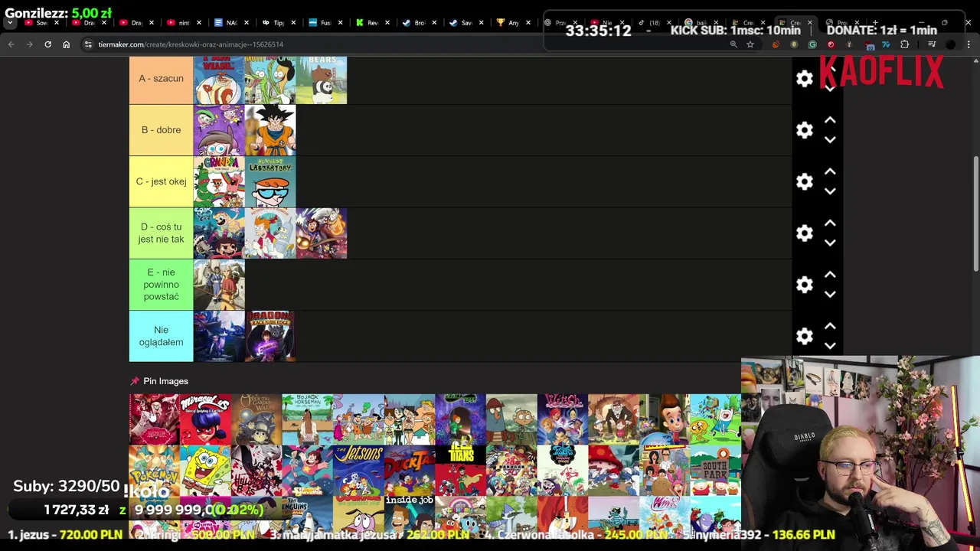Image resolution: width=980 pixels, height=551 pixels.
Task: Open settings gear for A - szacun tier
Action: click(804, 79)
